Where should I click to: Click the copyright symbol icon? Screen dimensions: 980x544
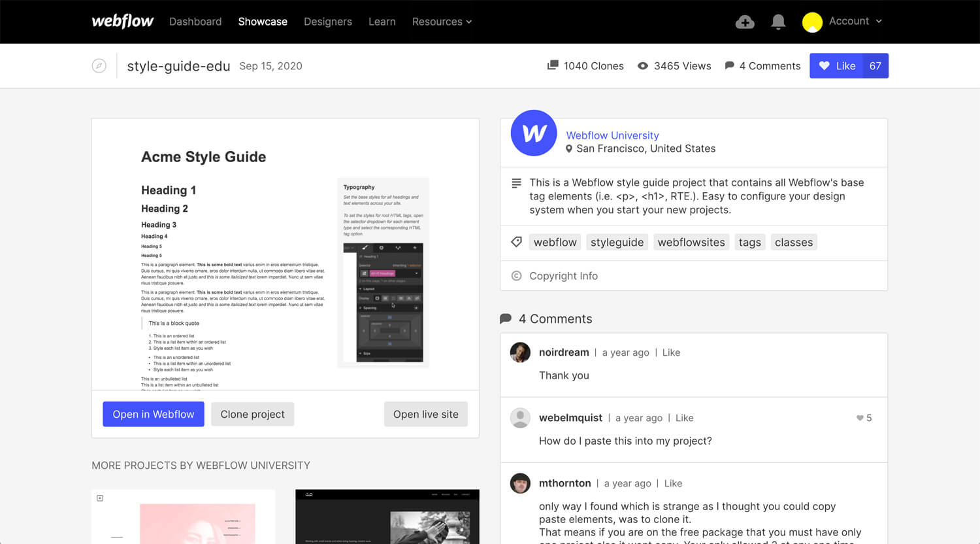pyautogui.click(x=516, y=276)
